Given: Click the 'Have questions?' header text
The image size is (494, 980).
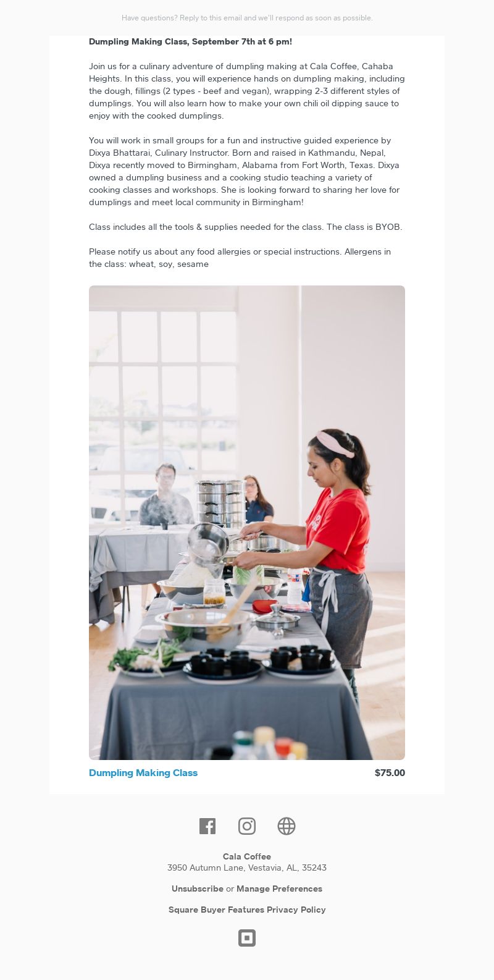Looking at the screenshot, I should click(247, 18).
